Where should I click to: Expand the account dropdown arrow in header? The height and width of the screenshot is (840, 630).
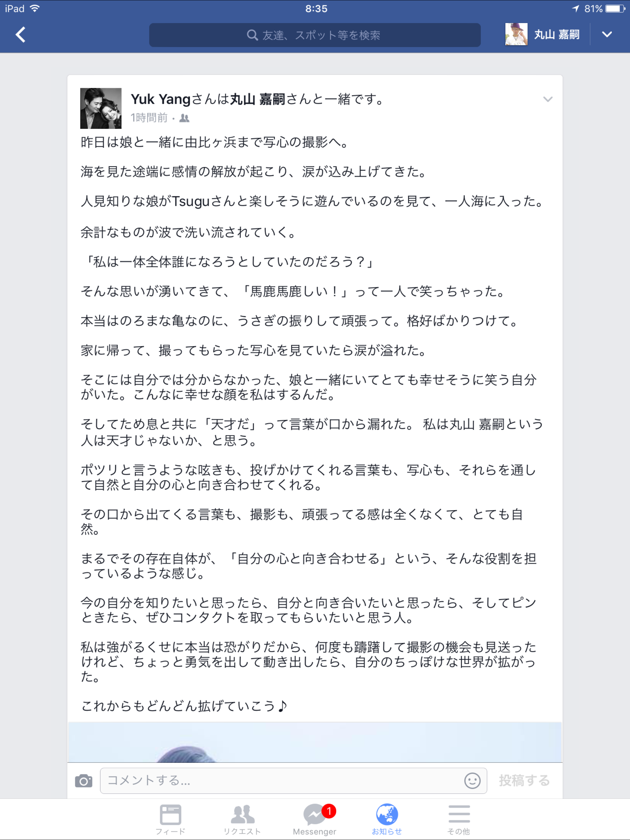607,34
